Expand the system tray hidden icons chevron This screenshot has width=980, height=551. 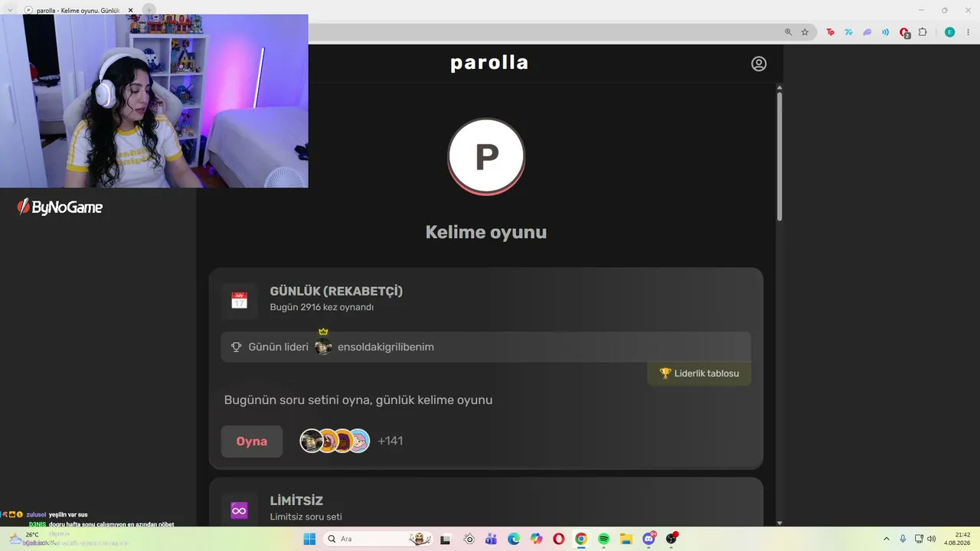coord(887,539)
